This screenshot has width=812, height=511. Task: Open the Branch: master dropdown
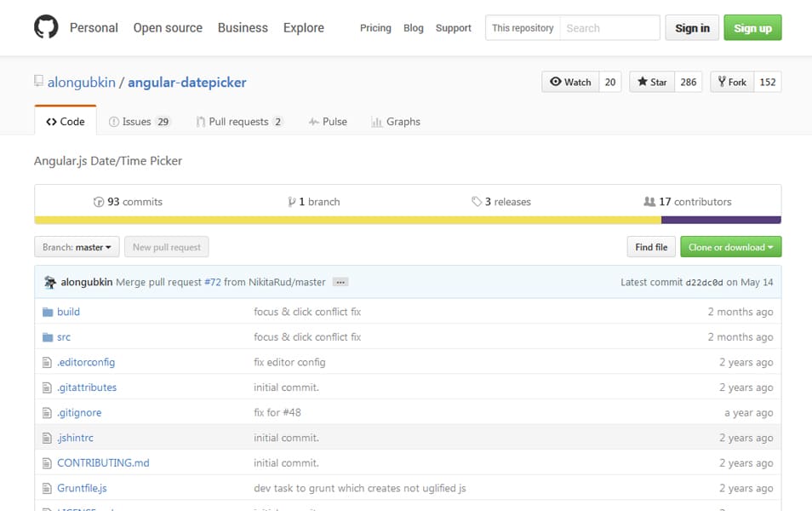(x=77, y=247)
